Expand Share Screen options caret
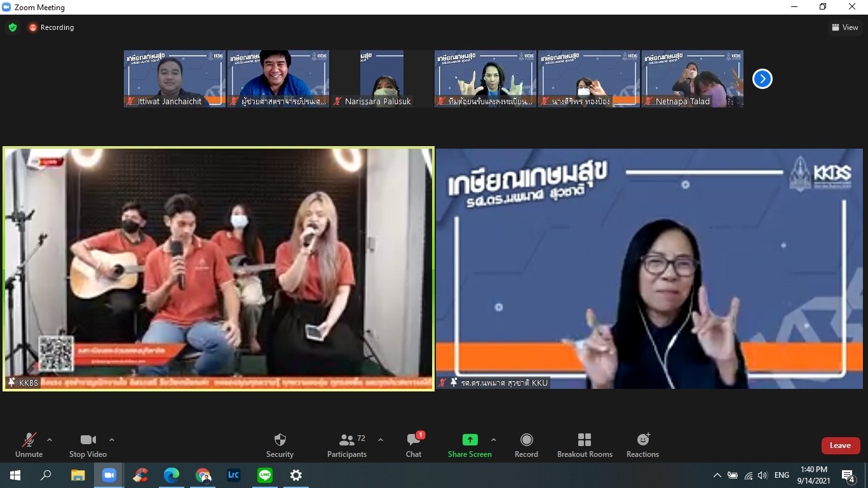 coord(494,440)
